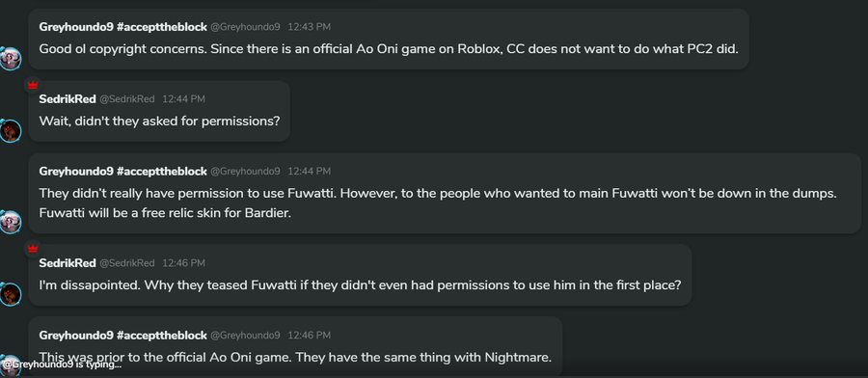Select the "I'm dissapointed" message from SedrikRed
This screenshot has width=868, height=378.
360,275
